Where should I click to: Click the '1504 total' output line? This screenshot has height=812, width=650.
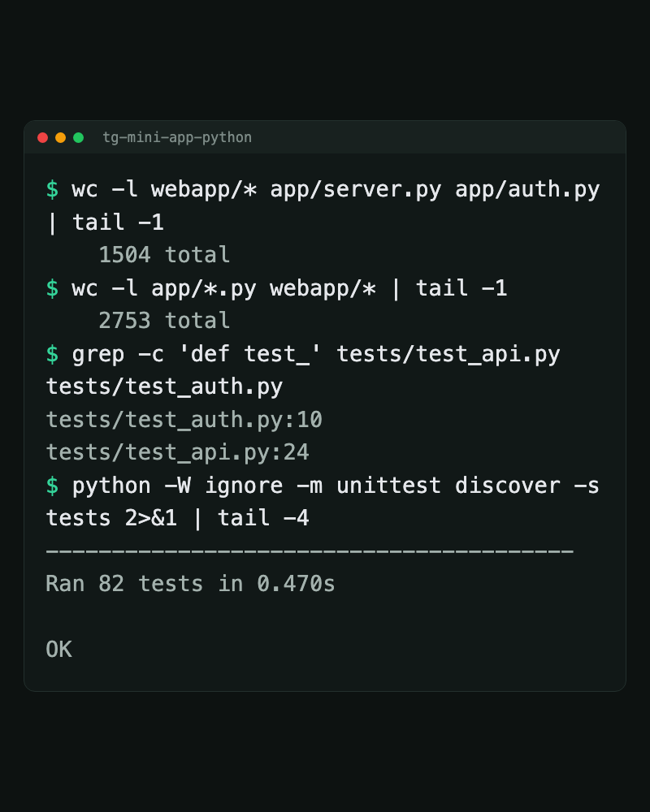[x=164, y=255]
